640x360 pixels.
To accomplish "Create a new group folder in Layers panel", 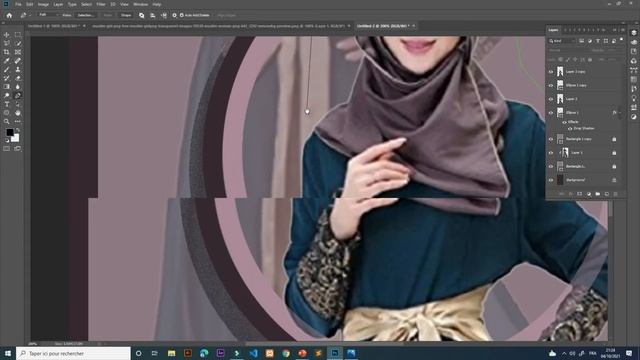I will pos(598,194).
